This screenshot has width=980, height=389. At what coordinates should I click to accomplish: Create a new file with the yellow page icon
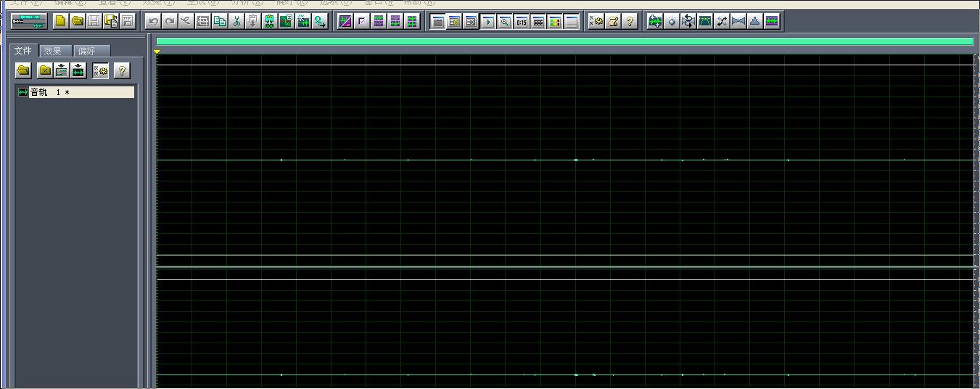point(60,21)
